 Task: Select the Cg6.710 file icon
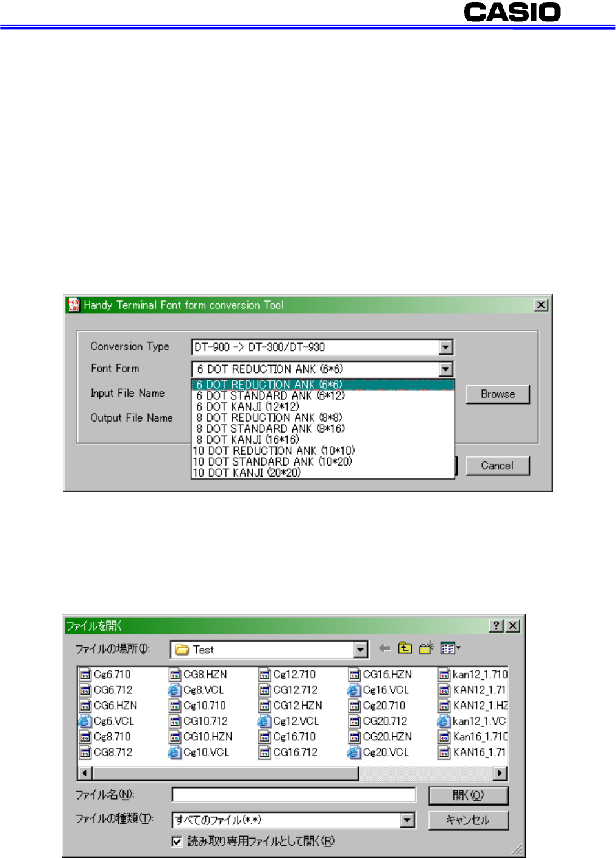point(85,675)
